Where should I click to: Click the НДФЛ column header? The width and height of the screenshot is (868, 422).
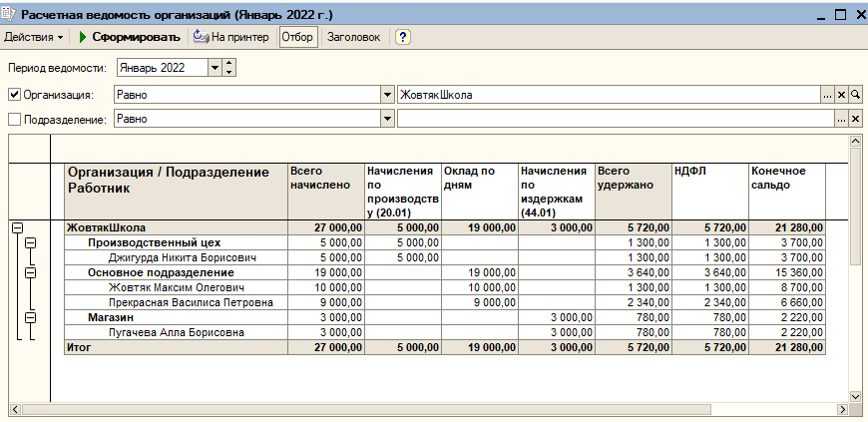pos(710,192)
